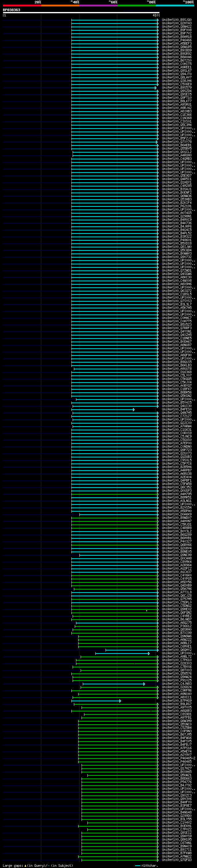Screen dimensions: 197x868
Task: Select hit label UniRef100_A8IHB3
Action: 177,111
